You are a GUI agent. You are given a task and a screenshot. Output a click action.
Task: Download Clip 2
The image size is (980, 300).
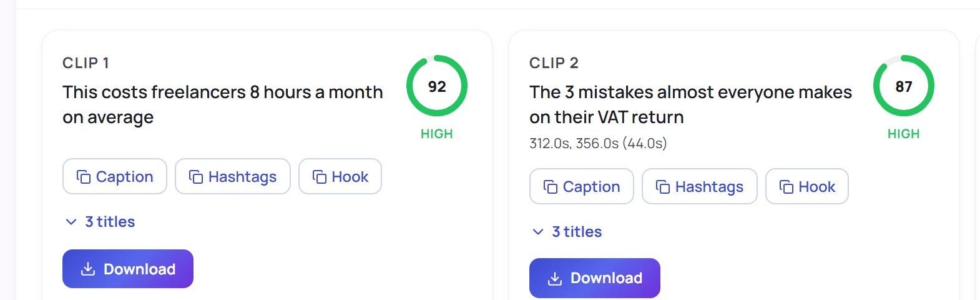(595, 278)
